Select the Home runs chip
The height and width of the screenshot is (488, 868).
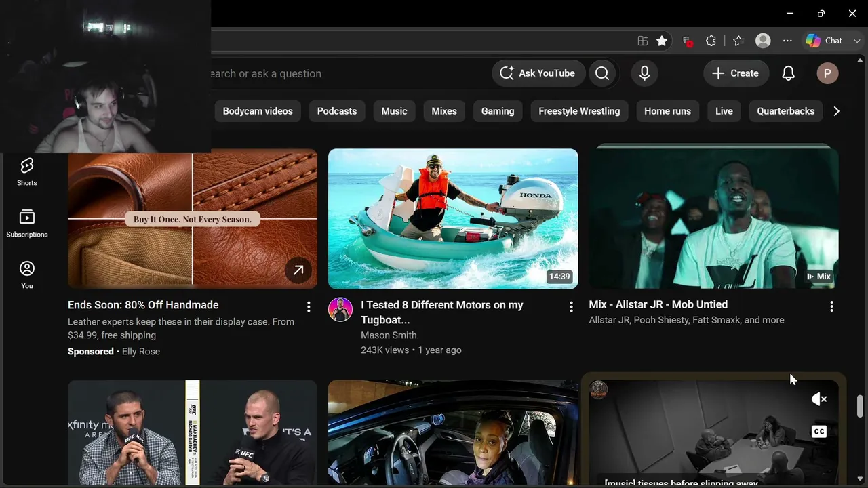[667, 111]
